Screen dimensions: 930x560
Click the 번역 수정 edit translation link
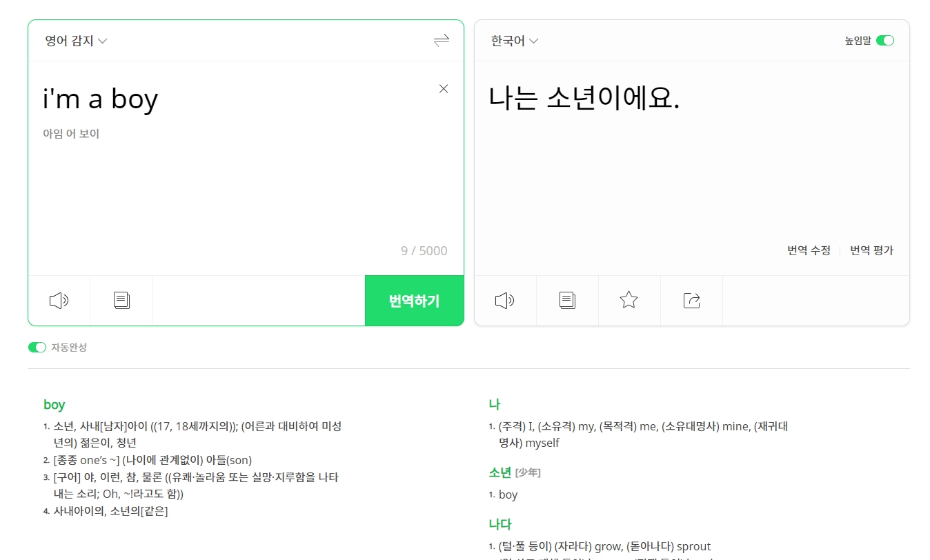[x=808, y=250]
